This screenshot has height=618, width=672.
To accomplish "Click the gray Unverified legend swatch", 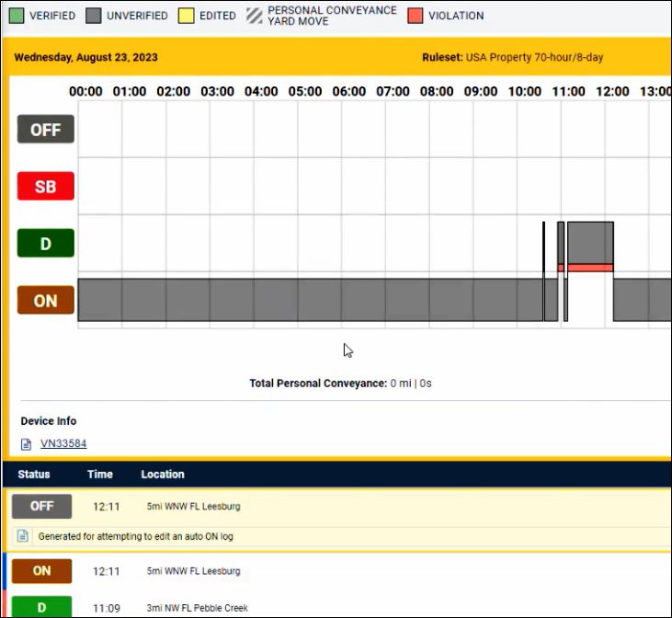I will click(x=93, y=16).
